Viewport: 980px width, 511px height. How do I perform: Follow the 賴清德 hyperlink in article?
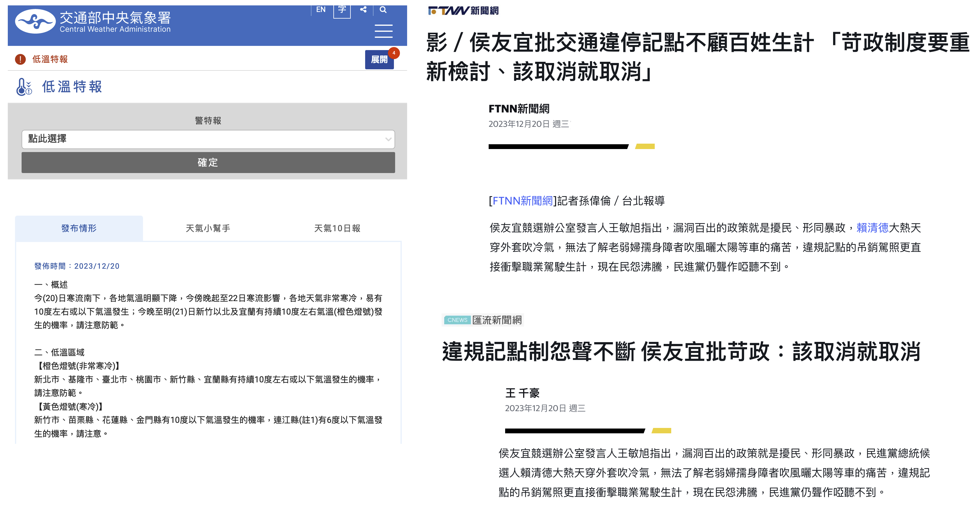[872, 228]
